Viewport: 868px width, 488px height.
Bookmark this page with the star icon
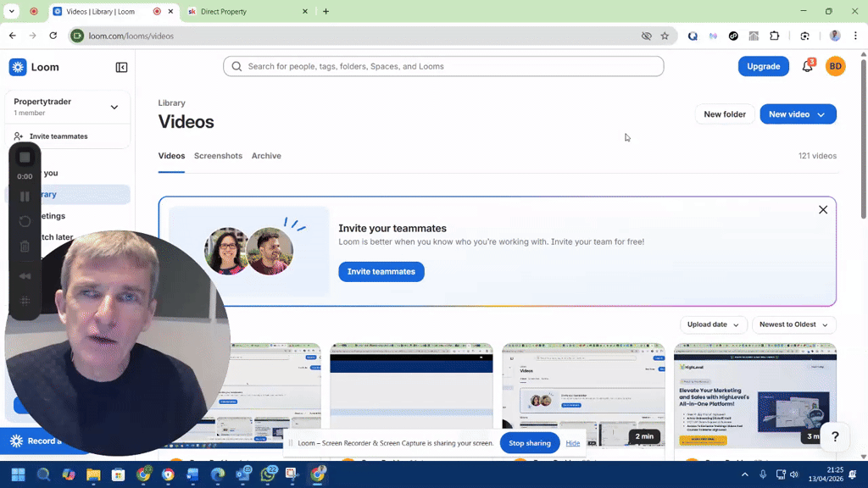pos(665,36)
